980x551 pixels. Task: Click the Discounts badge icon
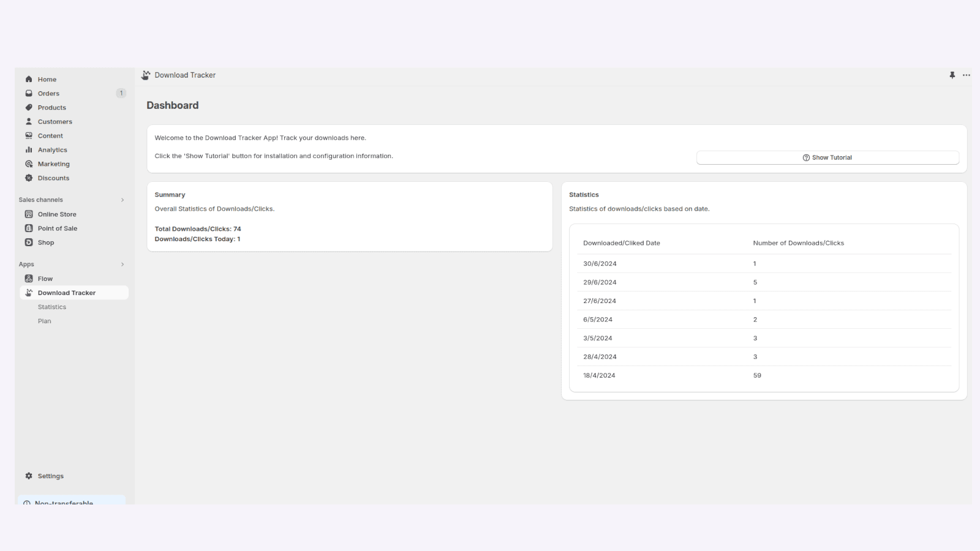click(x=29, y=178)
